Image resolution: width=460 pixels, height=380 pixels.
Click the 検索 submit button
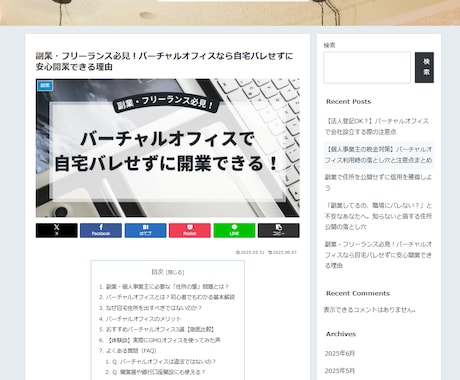point(424,67)
